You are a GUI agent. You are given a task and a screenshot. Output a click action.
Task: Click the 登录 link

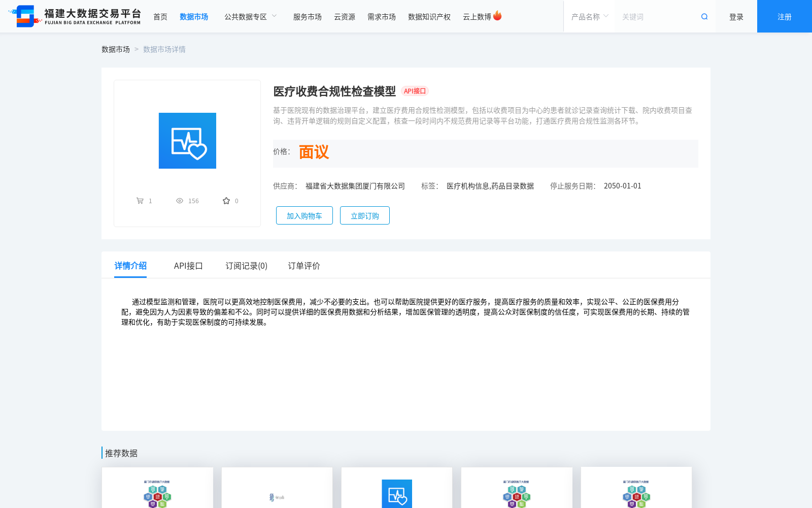coord(736,17)
